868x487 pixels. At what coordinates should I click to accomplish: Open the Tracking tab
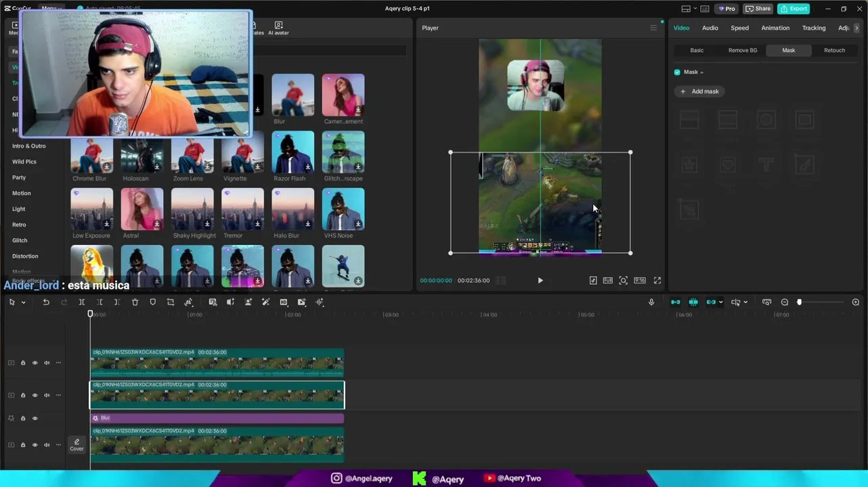(814, 28)
